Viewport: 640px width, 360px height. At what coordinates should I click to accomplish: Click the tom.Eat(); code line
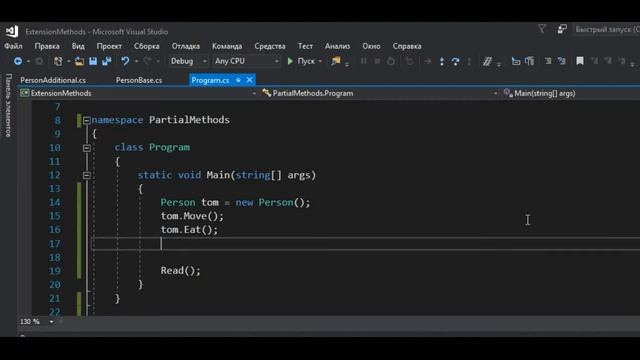click(189, 230)
